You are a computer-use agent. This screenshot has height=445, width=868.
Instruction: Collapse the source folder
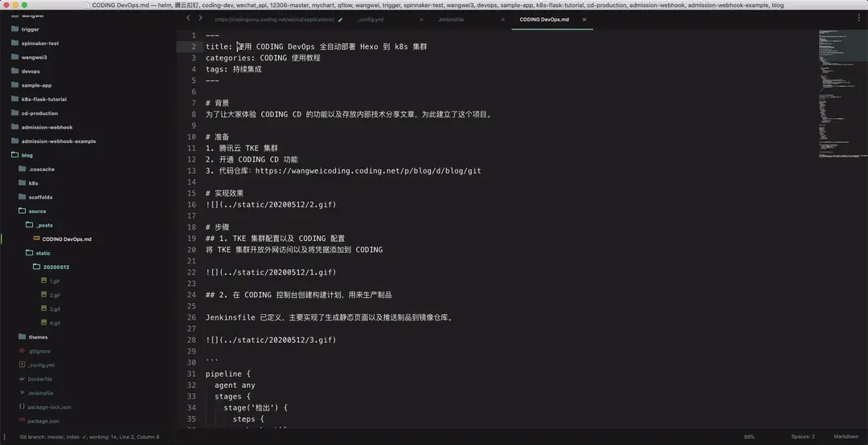(23, 211)
